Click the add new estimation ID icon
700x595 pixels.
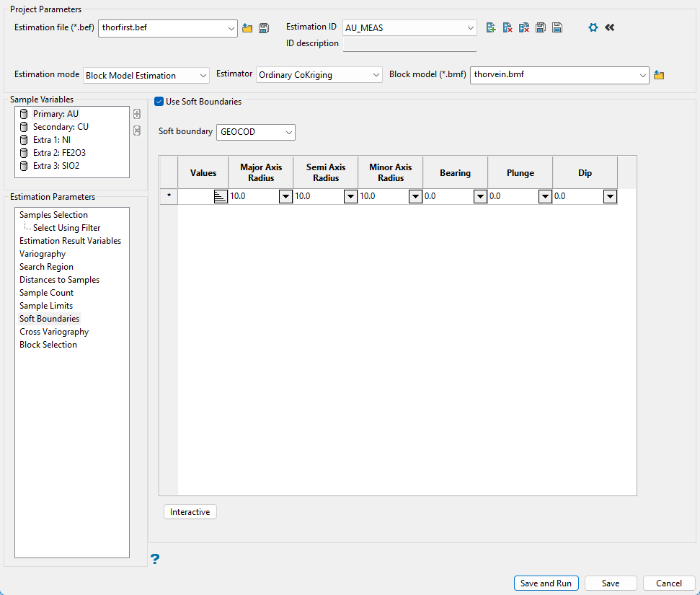click(491, 27)
